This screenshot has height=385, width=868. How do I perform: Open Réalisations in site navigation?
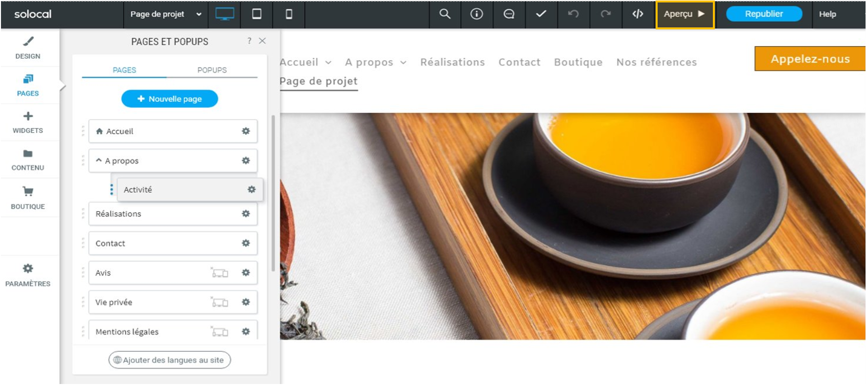[453, 62]
